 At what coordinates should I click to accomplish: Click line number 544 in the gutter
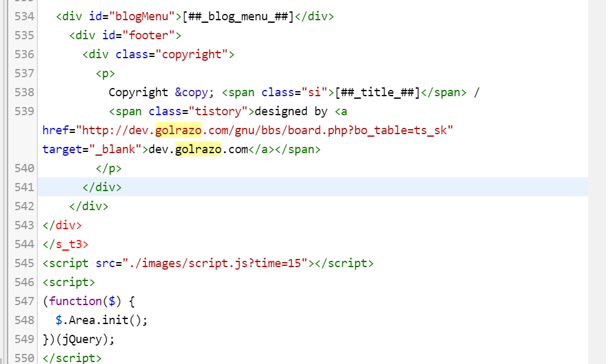(24, 244)
